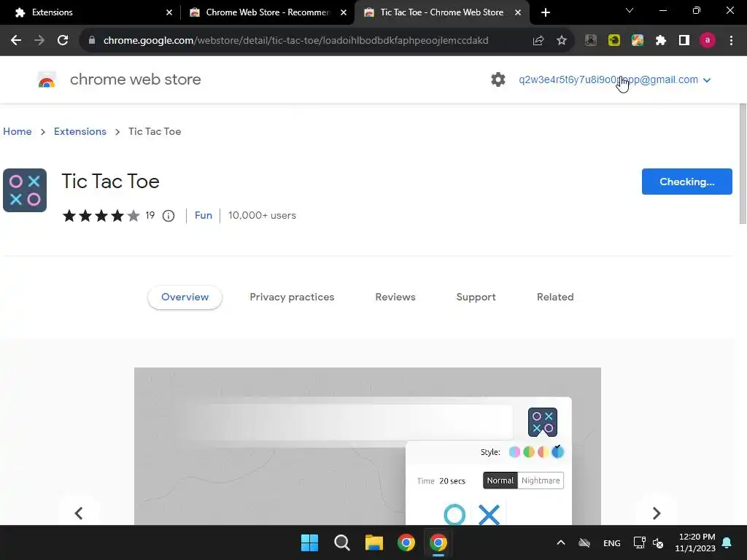Open the Chrome profile avatar
Viewport: 747px width, 560px height.
coord(708,41)
